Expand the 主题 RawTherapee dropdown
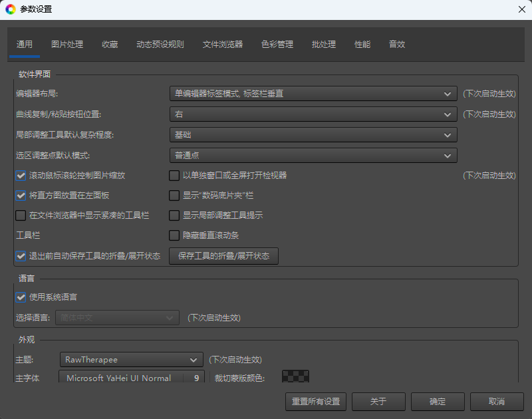This screenshot has height=419, width=532. [132, 360]
